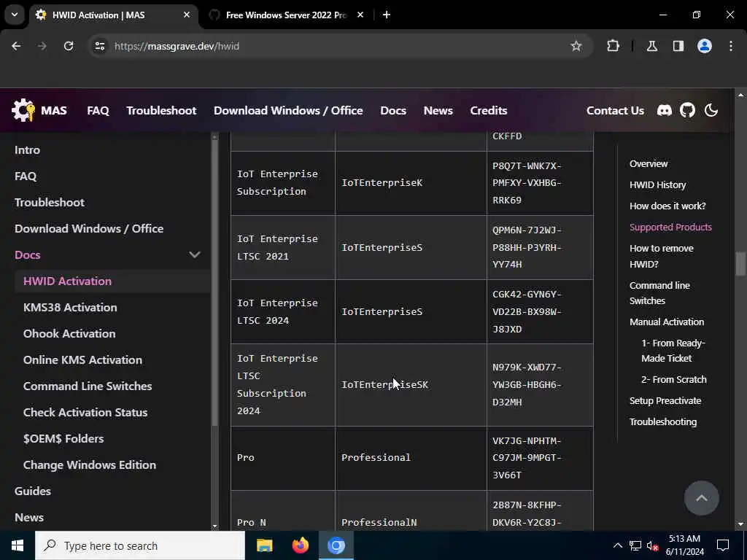Open Ohook Activation sidebar page
The width and height of the screenshot is (747, 560).
(x=69, y=334)
